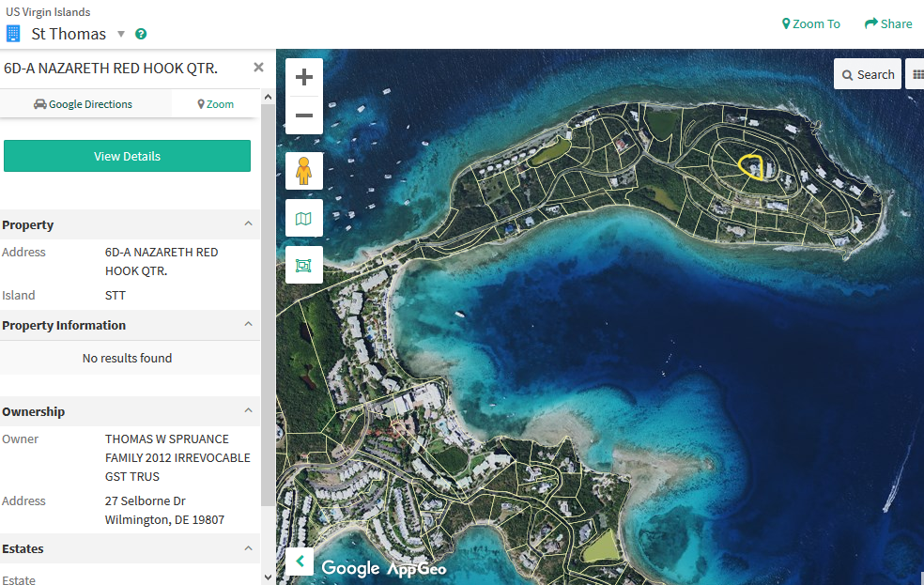Viewport: 924px width, 585px height.
Task: Click the Share link
Action: pos(888,24)
